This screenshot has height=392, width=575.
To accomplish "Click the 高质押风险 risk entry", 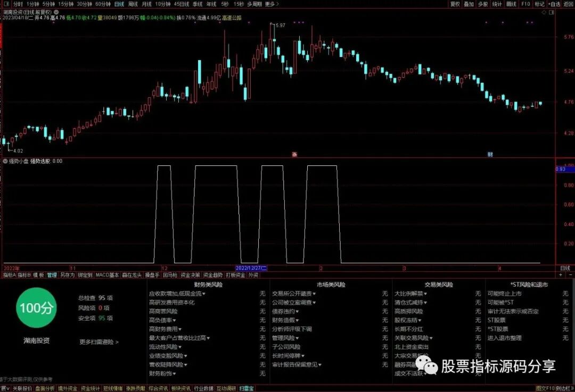I will point(408,311).
